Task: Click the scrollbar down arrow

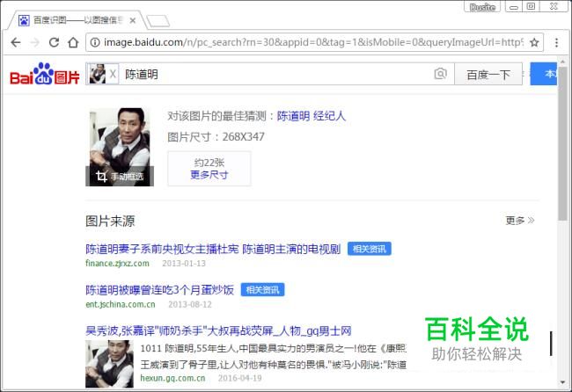Action: pos(562,382)
